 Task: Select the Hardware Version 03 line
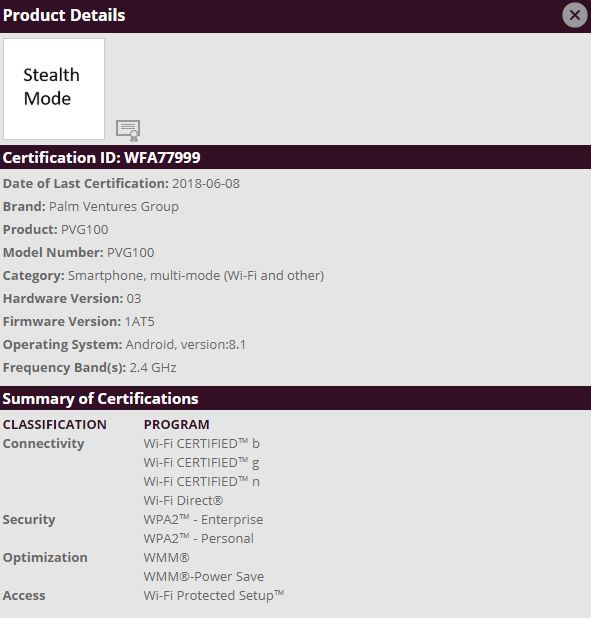(x=72, y=298)
